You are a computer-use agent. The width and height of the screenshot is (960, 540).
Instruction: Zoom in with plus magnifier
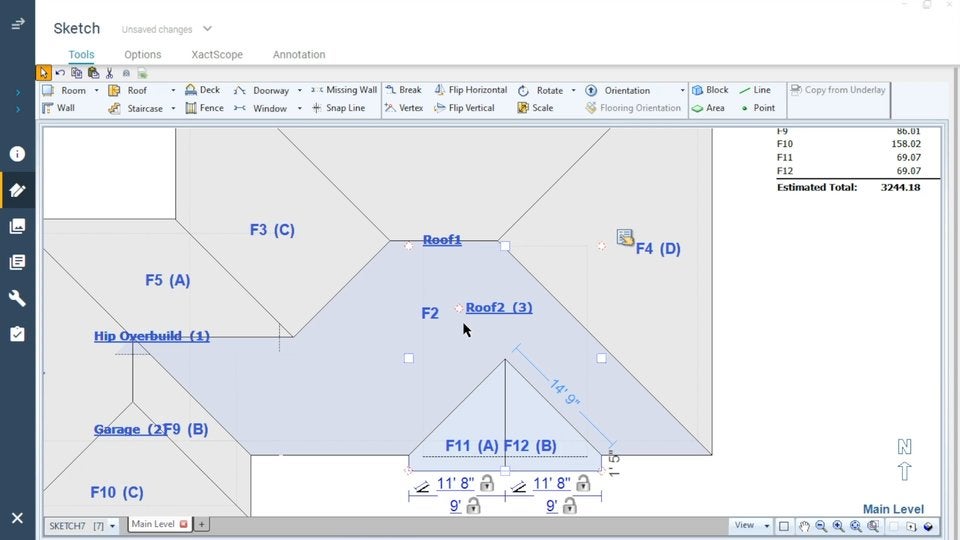tap(838, 527)
